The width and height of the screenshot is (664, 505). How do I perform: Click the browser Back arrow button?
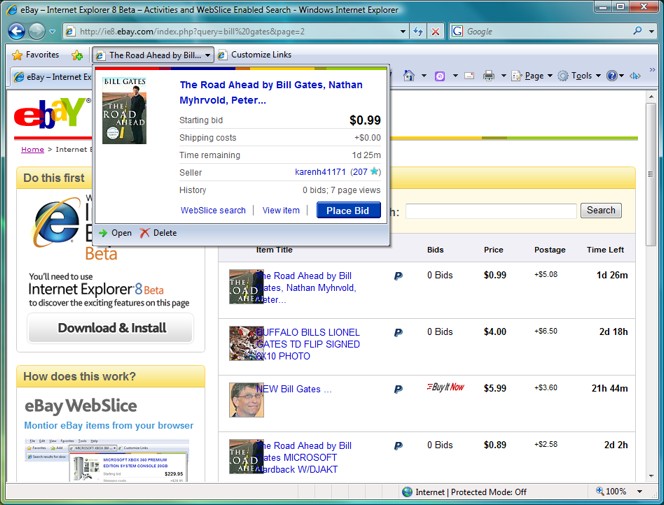click(16, 31)
